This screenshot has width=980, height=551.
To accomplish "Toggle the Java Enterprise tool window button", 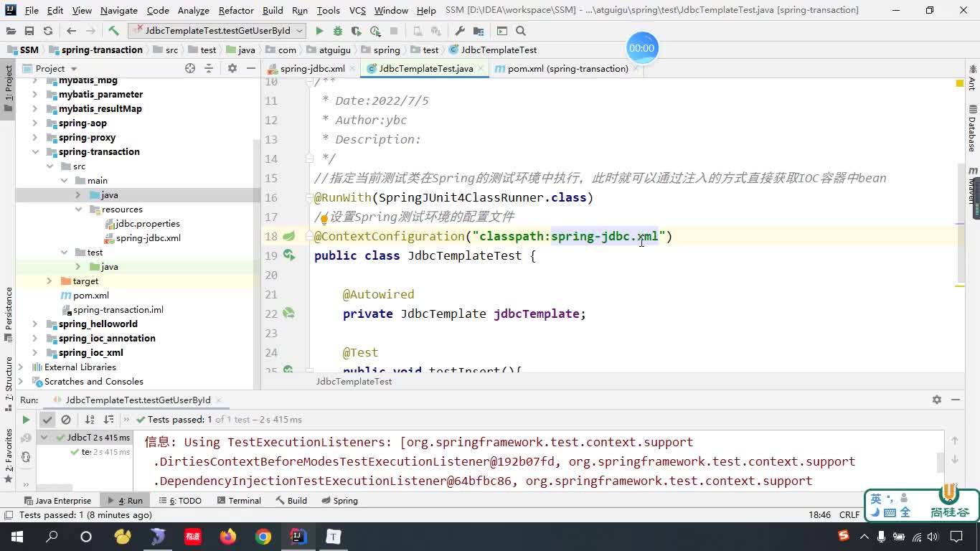I will point(57,501).
